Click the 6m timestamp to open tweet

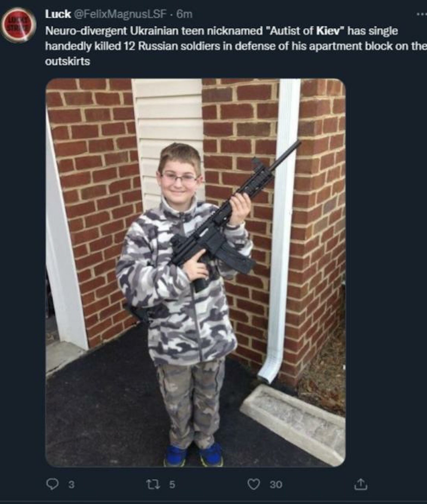[x=184, y=15]
